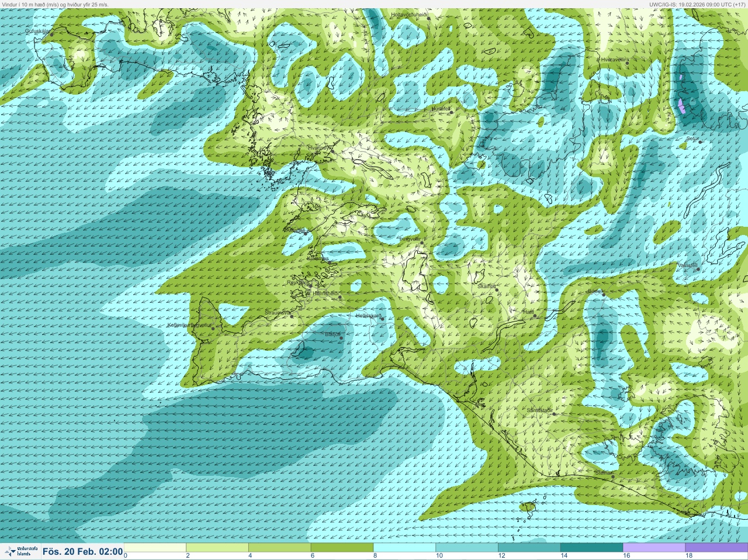Click the Gufuskálar station label
The width and height of the screenshot is (748, 560).
coord(39,31)
